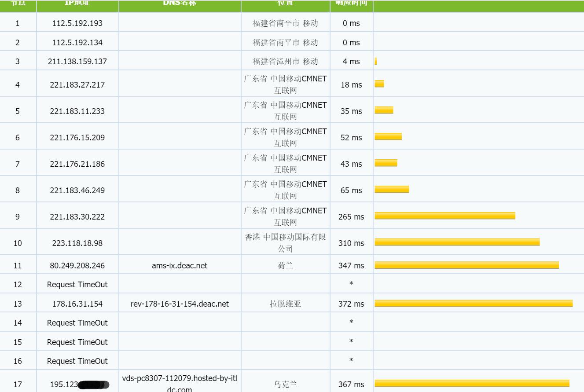
Task: Click the 65 ms response time
Action: tap(351, 191)
